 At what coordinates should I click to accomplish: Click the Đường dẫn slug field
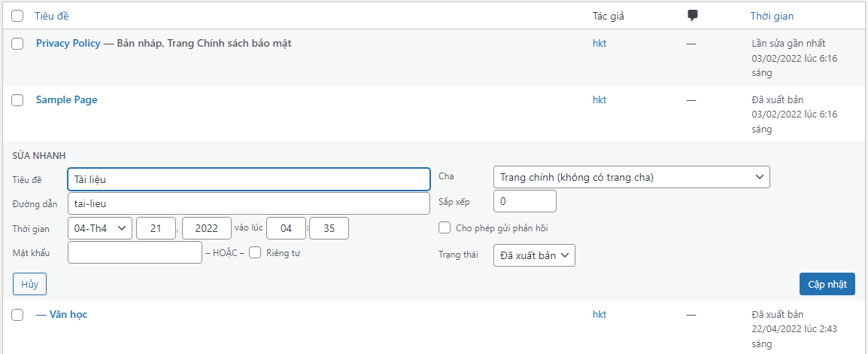[248, 203]
